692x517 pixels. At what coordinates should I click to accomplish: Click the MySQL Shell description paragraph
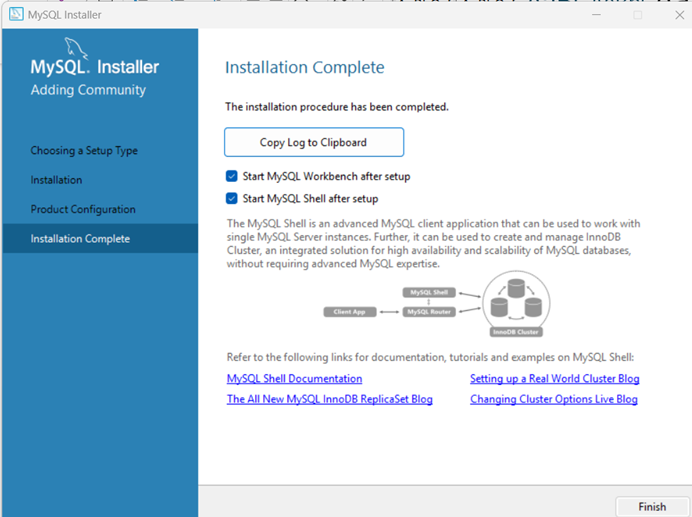[433, 244]
